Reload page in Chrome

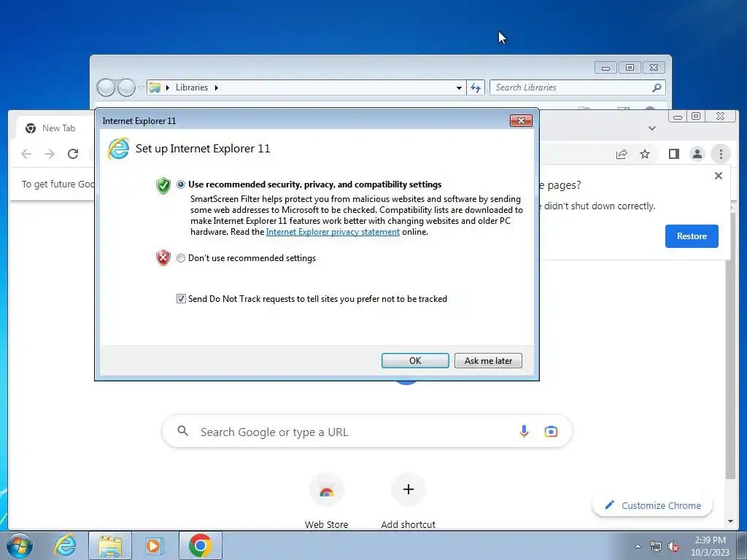[x=73, y=154]
